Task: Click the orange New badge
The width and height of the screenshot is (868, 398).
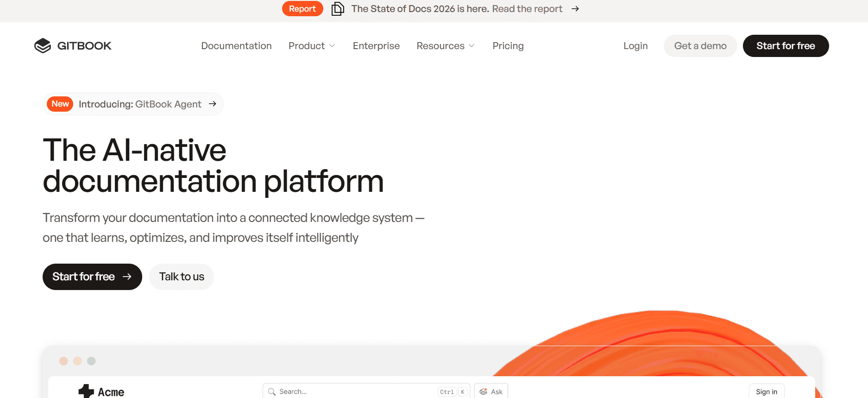Action: tap(60, 104)
